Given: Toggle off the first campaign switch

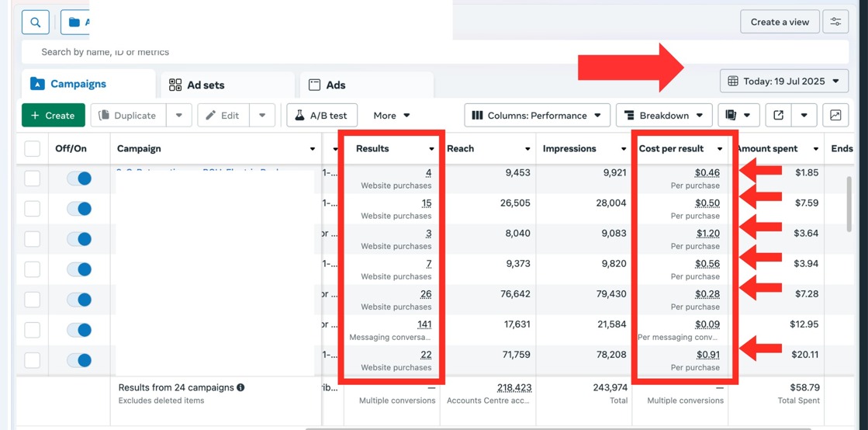Looking at the screenshot, I should (x=79, y=179).
